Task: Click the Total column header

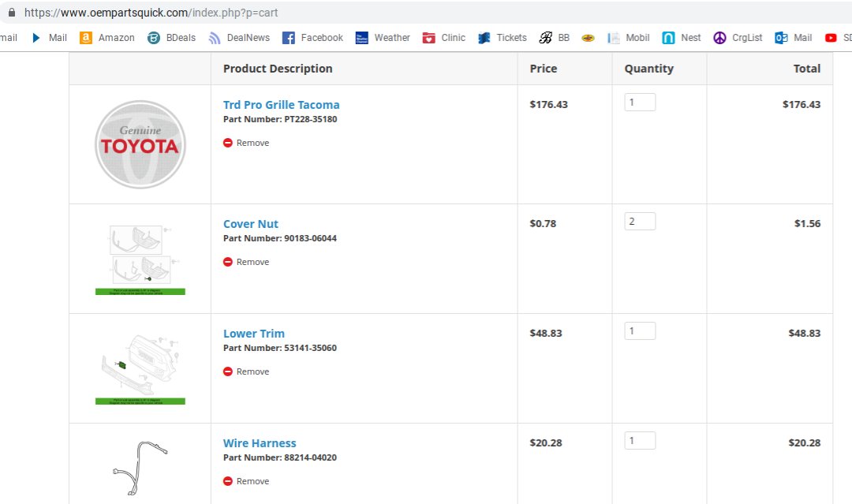Action: click(807, 69)
